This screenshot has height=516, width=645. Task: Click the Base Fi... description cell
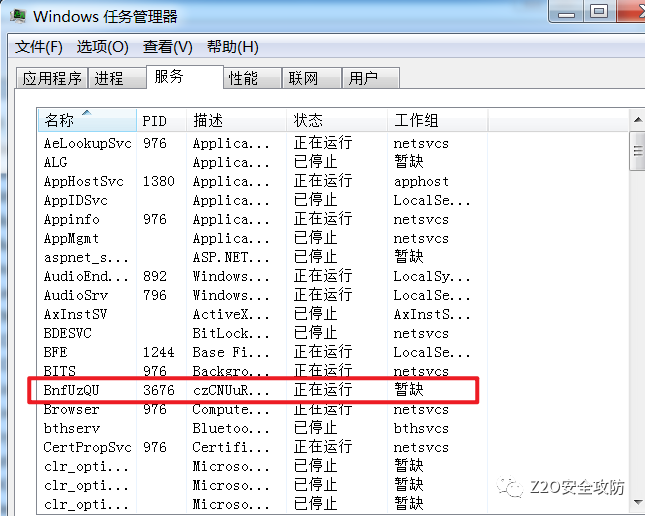[x=231, y=352]
